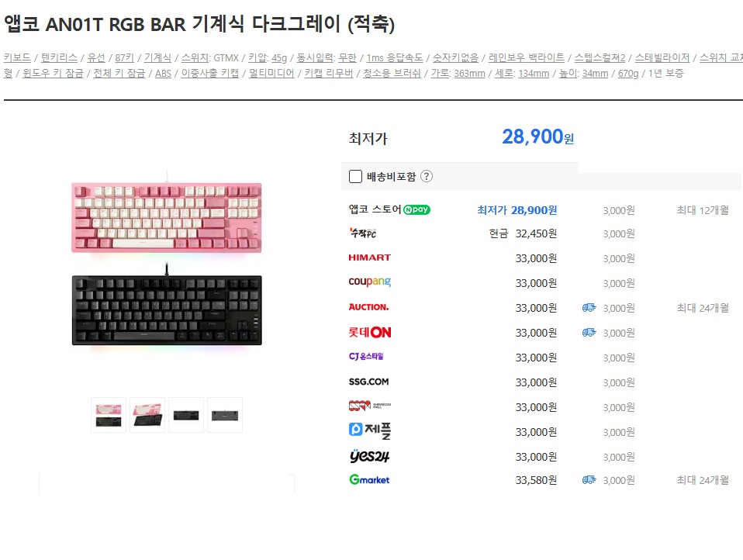
Task: Select first thumbnail with pink and black keyboards
Action: (x=109, y=415)
